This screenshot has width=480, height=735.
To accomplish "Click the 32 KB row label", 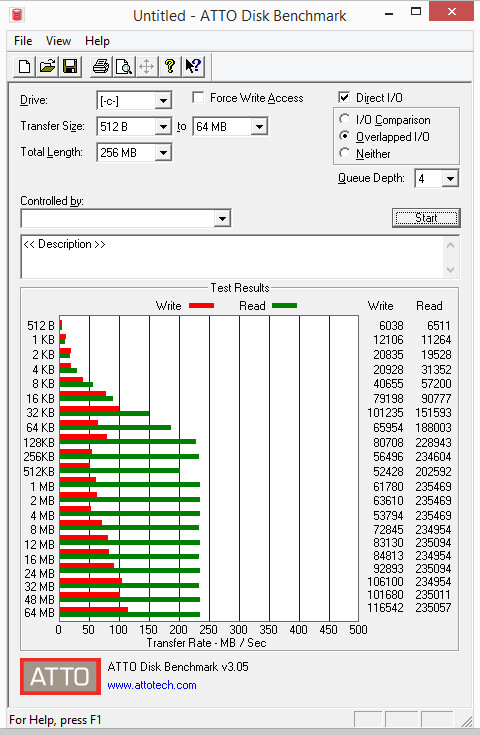I will click(x=41, y=412).
